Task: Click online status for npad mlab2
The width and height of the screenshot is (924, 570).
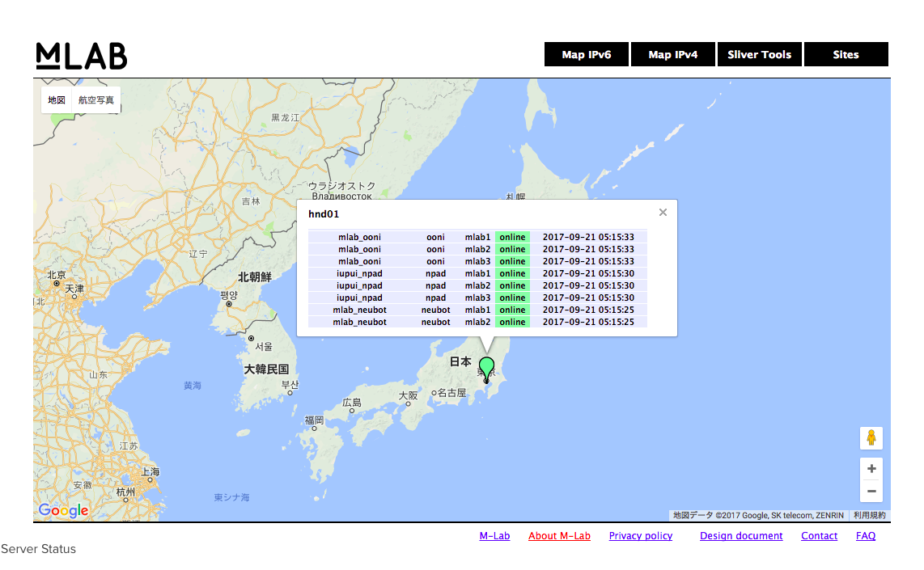Action: [x=512, y=285]
